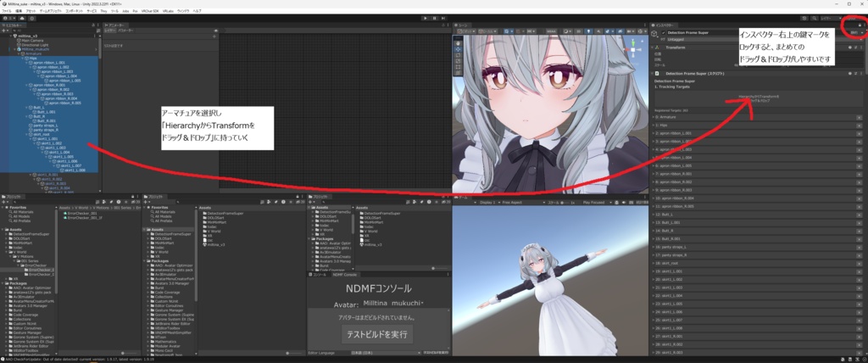Expand the '0: Armature' target row
The height and width of the screenshot is (363, 868).
pos(654,118)
